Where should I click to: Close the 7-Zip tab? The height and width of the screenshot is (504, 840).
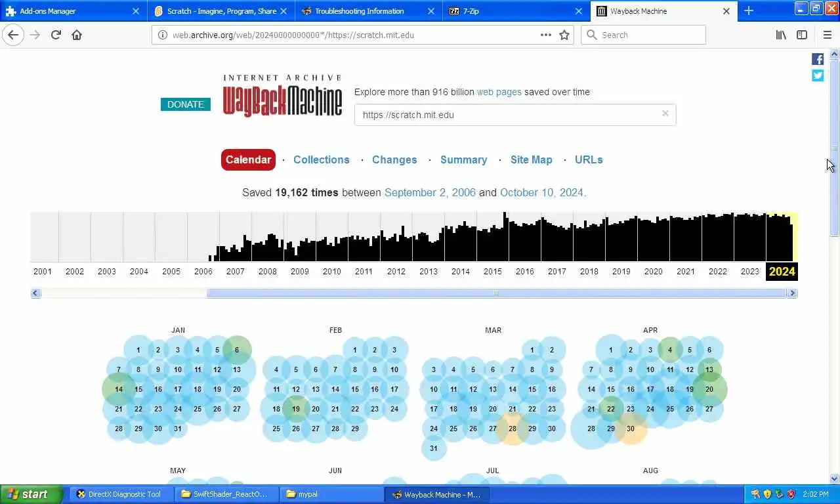coord(579,11)
